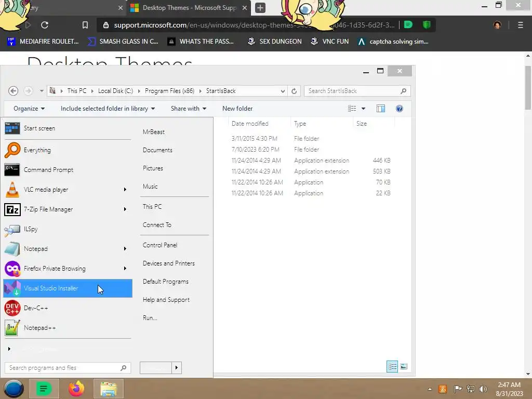Screen dimensions: 532x399
Task: Expand Notepad jump list arrow
Action: tap(125, 249)
